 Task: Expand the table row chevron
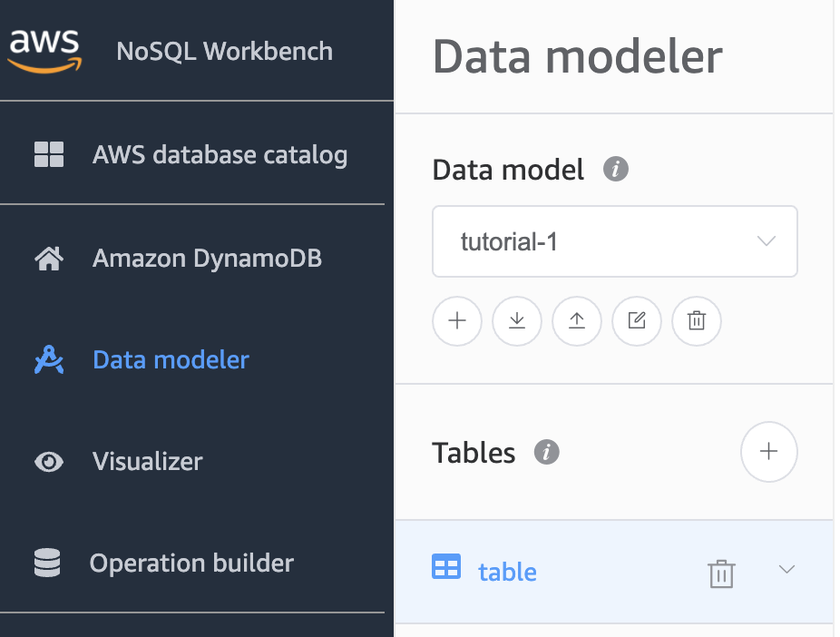pos(786,569)
